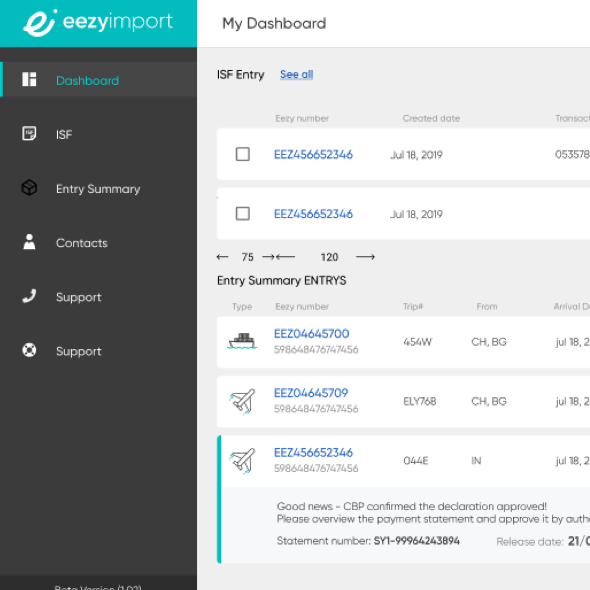Image resolution: width=590 pixels, height=590 pixels.
Task: Click the airplane icon for EEZ04645709
Action: coord(243,401)
